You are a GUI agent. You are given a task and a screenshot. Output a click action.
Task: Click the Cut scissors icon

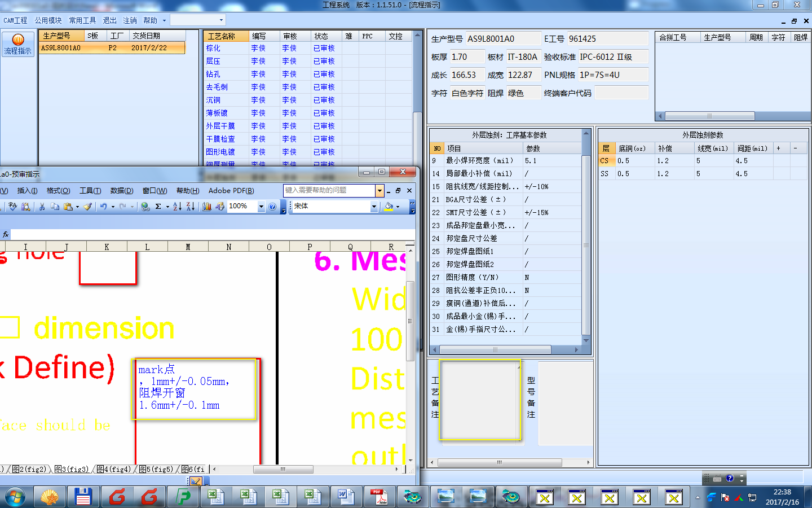point(42,207)
